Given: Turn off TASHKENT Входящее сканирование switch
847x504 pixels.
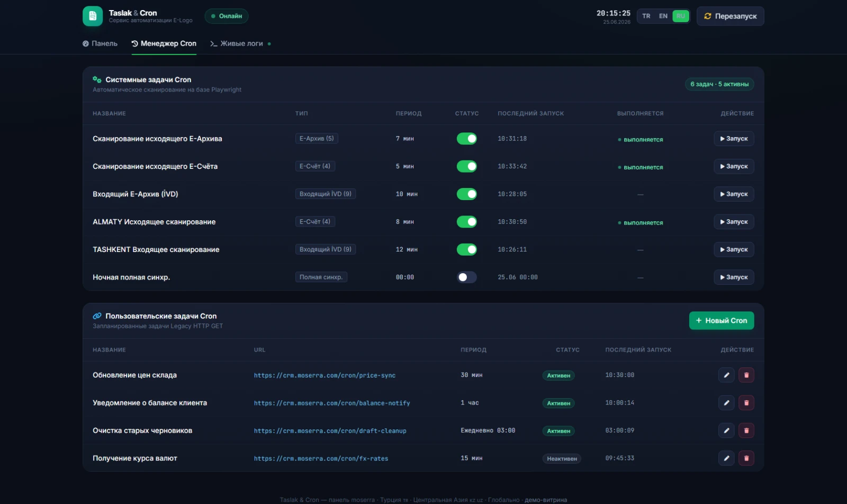Looking at the screenshot, I should [467, 249].
